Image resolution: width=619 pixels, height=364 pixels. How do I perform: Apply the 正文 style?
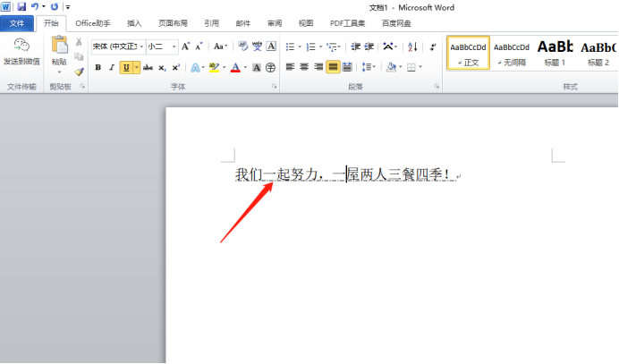(468, 53)
